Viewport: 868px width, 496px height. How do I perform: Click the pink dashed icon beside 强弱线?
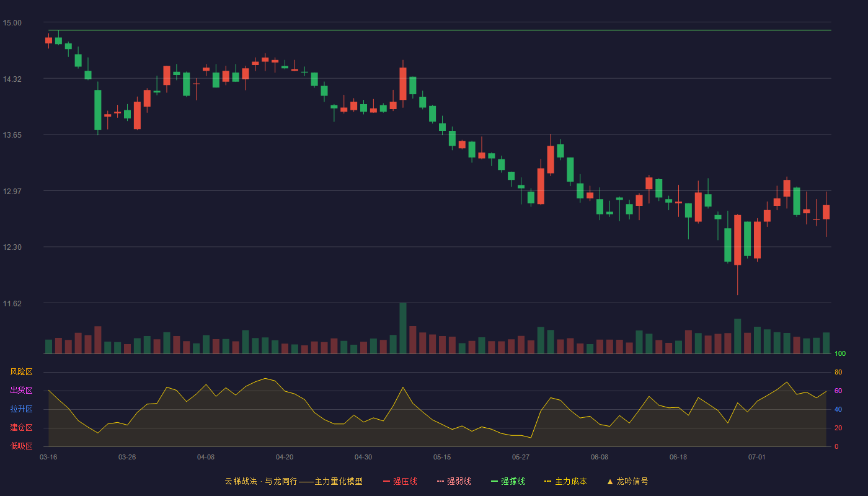440,481
